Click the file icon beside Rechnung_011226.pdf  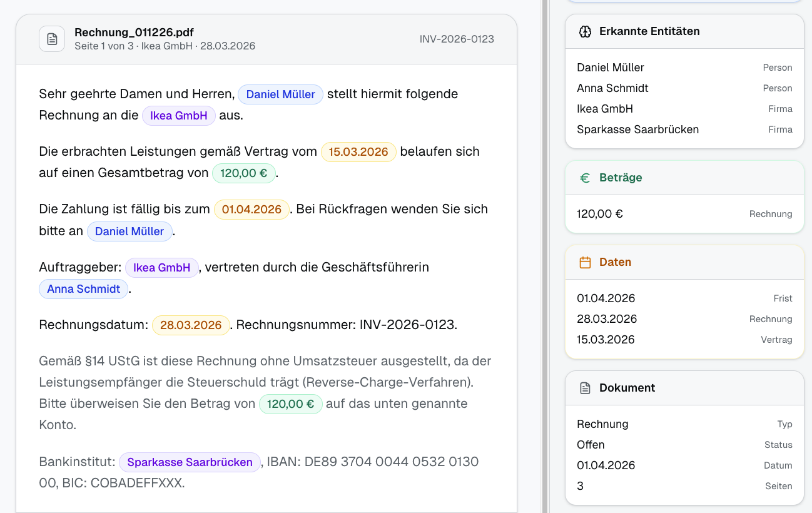coord(51,38)
